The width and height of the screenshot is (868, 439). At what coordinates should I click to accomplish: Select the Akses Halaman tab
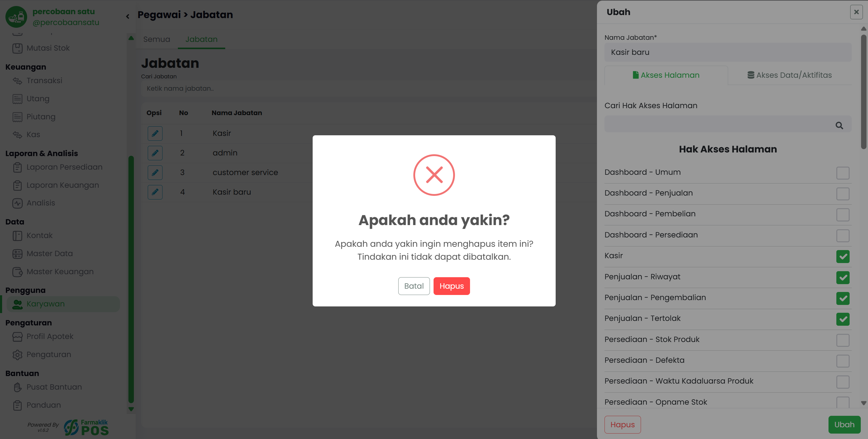click(x=666, y=75)
